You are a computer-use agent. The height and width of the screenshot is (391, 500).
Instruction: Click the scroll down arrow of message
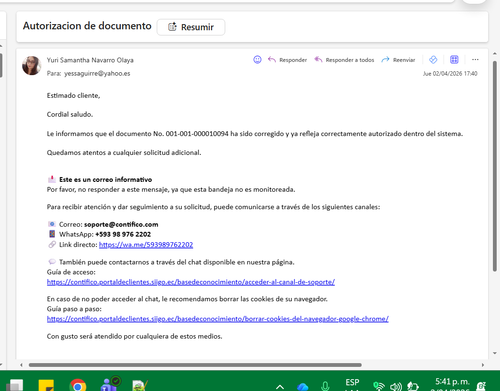pos(495,353)
